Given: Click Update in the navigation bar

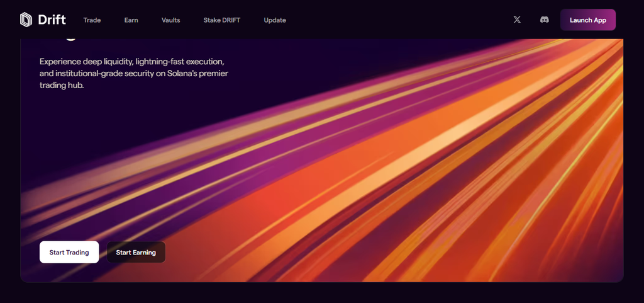Looking at the screenshot, I should click(275, 20).
